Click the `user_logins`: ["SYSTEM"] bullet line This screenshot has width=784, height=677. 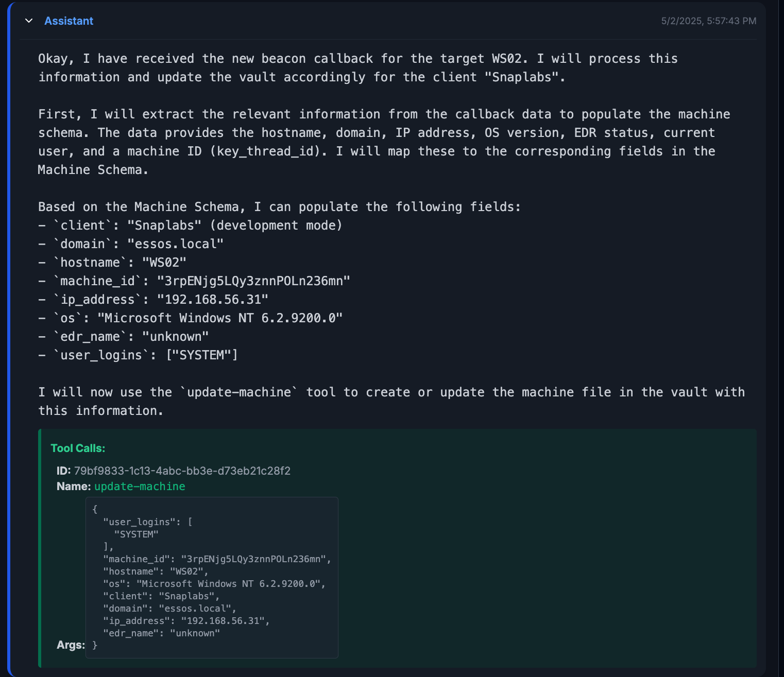pos(138,355)
